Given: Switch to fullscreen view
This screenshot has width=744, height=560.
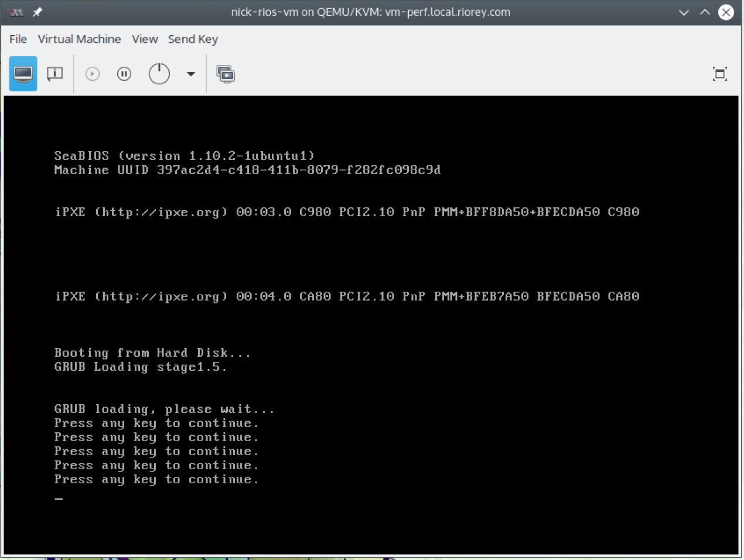Looking at the screenshot, I should [x=720, y=74].
